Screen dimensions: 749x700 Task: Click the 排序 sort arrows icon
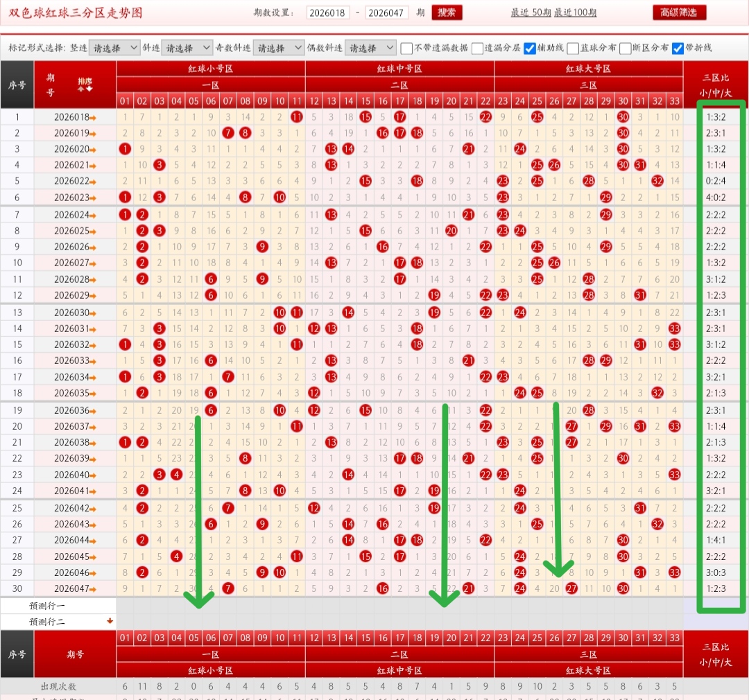click(x=85, y=85)
